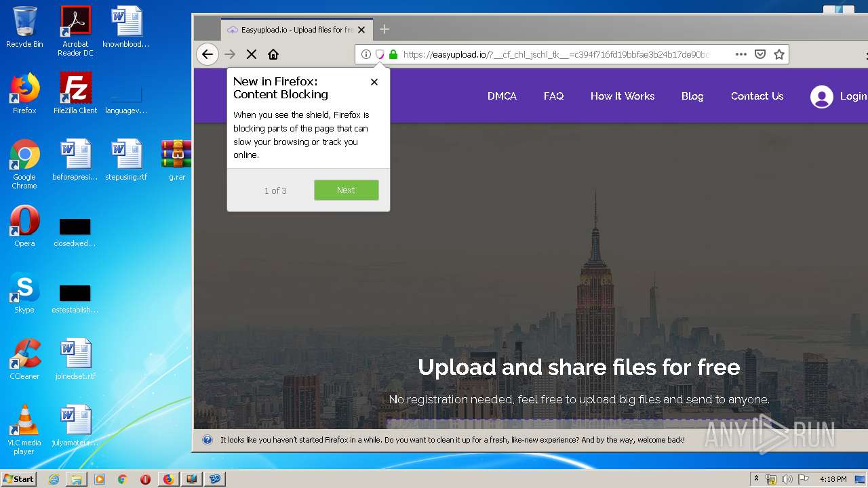Click the Login user avatar icon
This screenshot has height=488, width=868.
click(x=821, y=97)
